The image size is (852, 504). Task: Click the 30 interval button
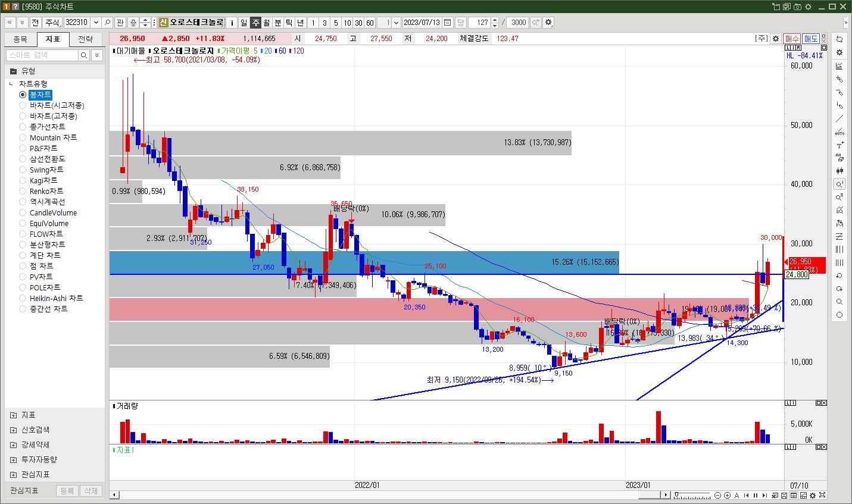pyautogui.click(x=358, y=23)
